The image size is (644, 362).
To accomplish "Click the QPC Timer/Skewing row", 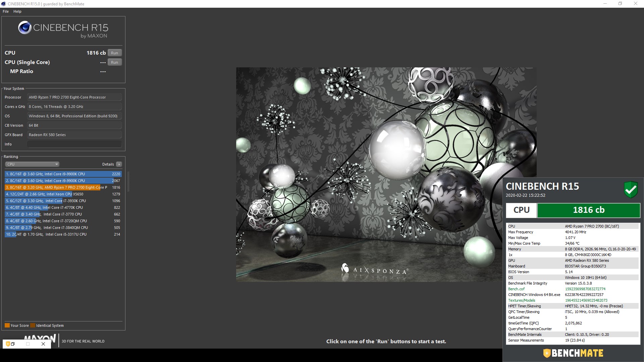I will pyautogui.click(x=573, y=312).
